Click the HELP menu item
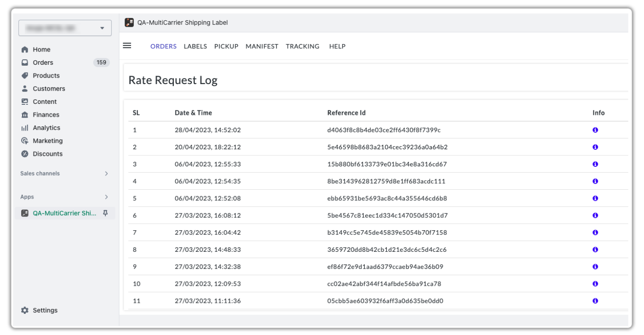Image resolution: width=644 pixels, height=335 pixels. pyautogui.click(x=337, y=46)
